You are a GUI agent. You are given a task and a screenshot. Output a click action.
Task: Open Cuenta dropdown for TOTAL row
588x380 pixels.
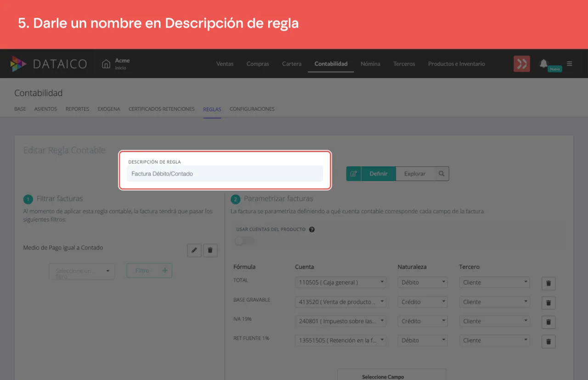click(x=340, y=282)
